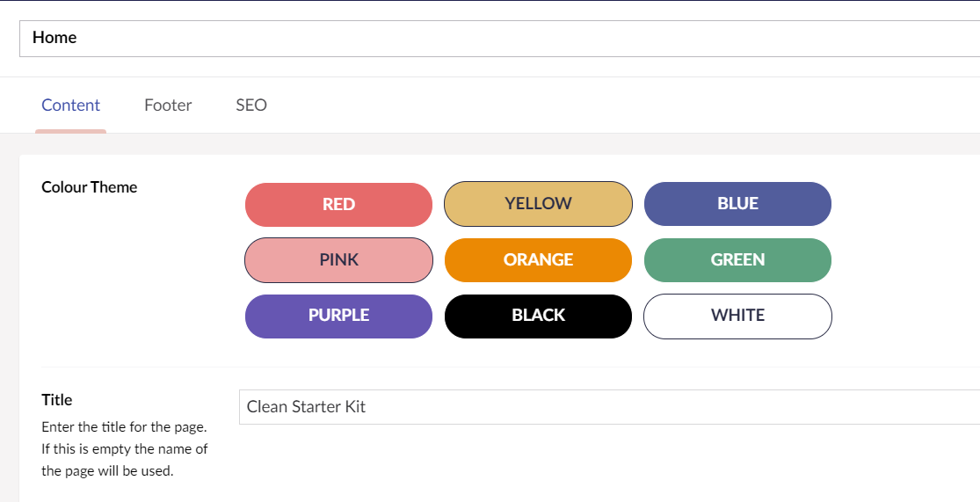Image resolution: width=980 pixels, height=502 pixels.
Task: Switch to the Footer tab
Action: coord(168,105)
